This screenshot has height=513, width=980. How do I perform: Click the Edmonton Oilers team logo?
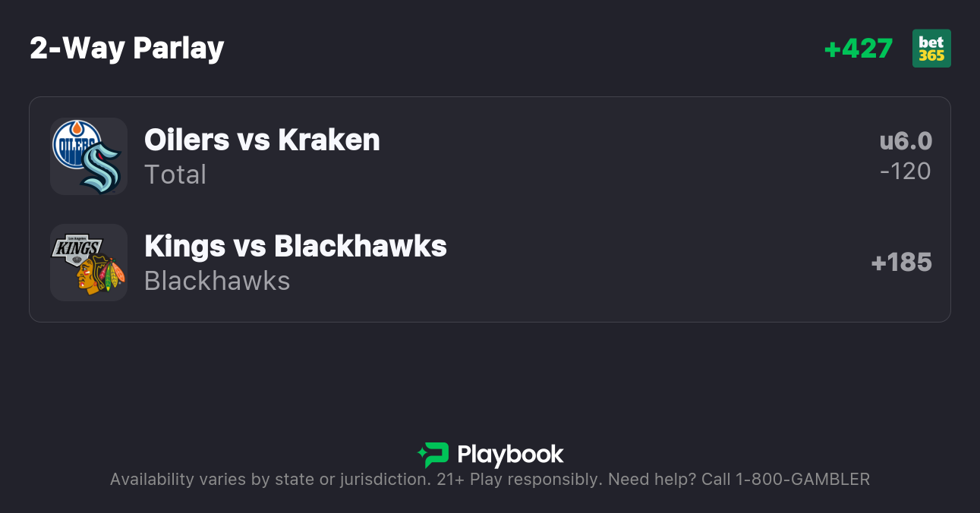[76, 143]
